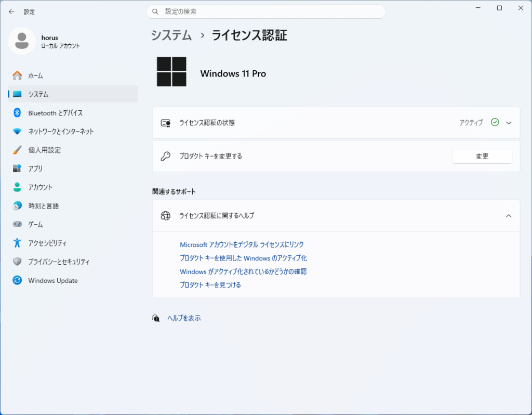Open Network and Internet via Wi-Fi icon
Image resolution: width=532 pixels, height=415 pixels.
pos(17,132)
